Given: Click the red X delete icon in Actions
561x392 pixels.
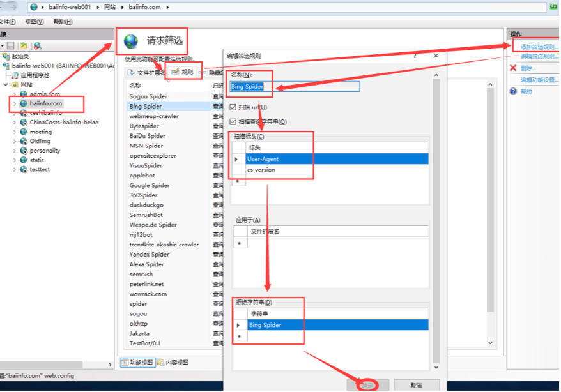Looking at the screenshot, I should point(513,68).
